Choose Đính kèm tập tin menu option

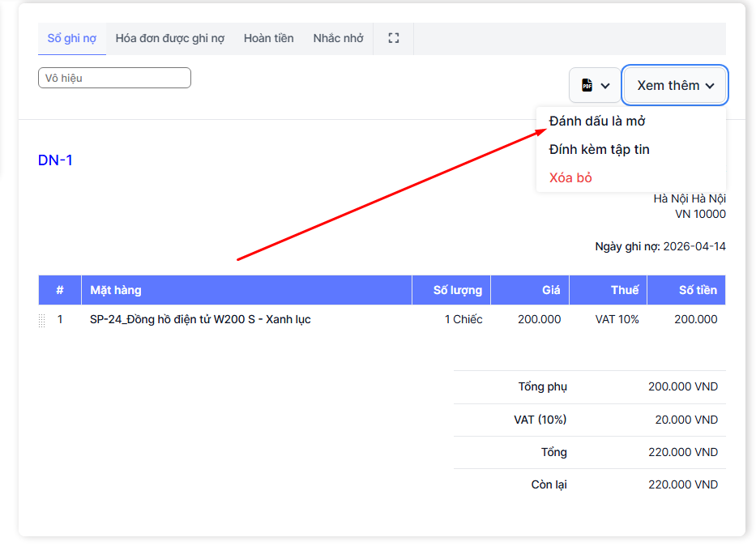599,150
